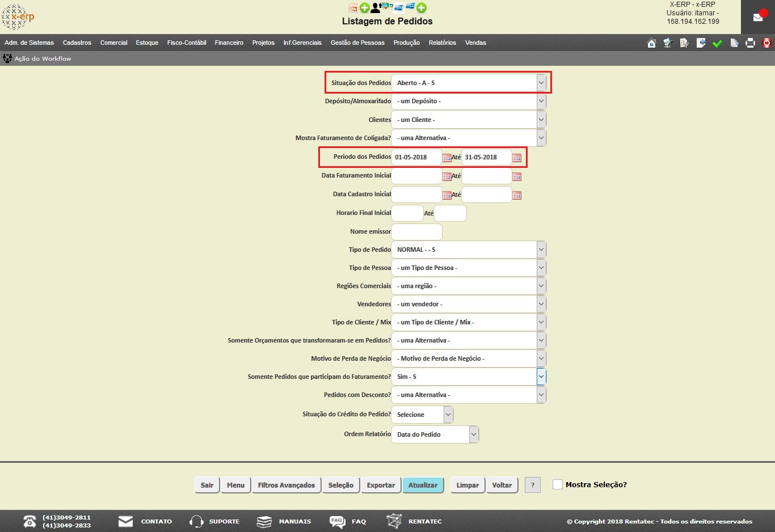
Task: Open calendar for Data Cadastro Inicial start
Action: pos(447,195)
